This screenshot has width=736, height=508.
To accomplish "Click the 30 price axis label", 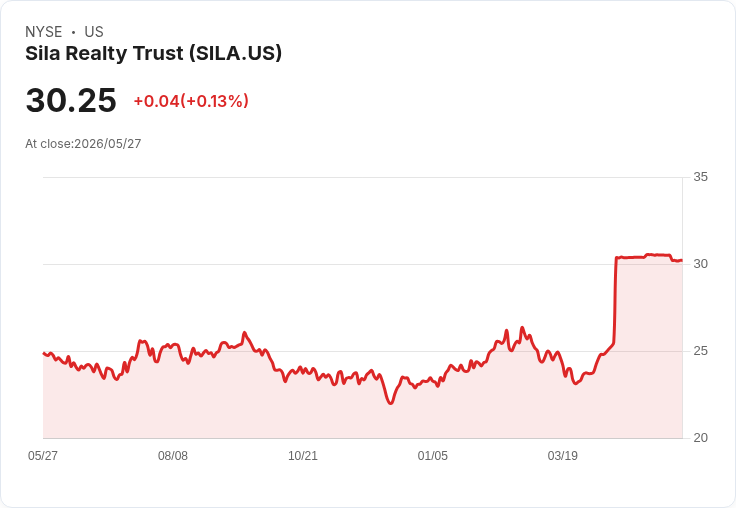I will 700,264.
